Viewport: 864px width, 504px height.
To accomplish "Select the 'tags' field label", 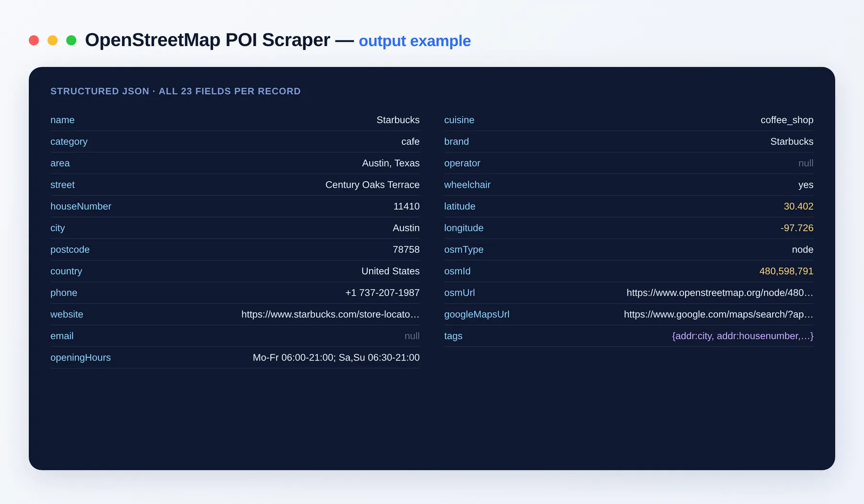I will point(453,336).
